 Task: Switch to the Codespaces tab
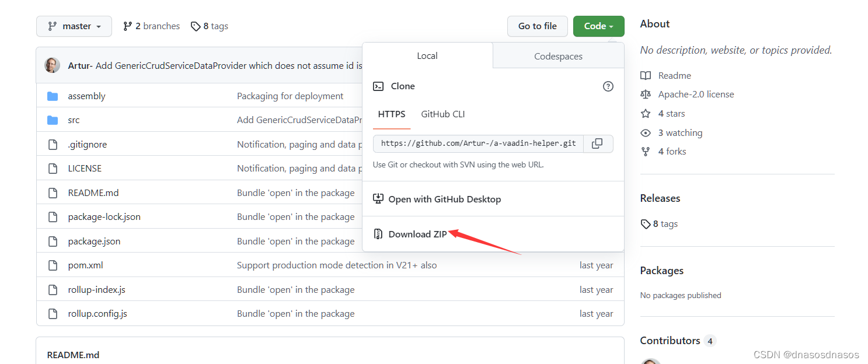[559, 57]
